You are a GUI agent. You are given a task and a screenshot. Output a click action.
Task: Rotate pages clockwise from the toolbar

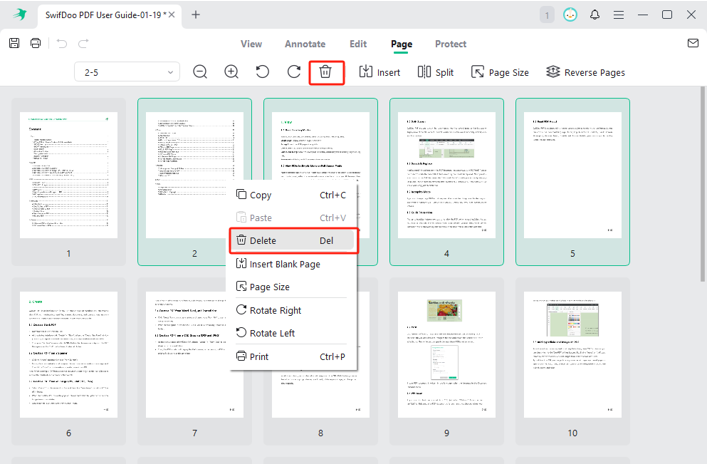point(294,72)
